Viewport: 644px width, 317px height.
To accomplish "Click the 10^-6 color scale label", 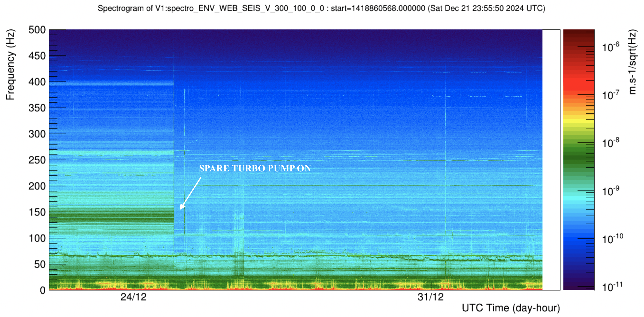I will coord(611,47).
